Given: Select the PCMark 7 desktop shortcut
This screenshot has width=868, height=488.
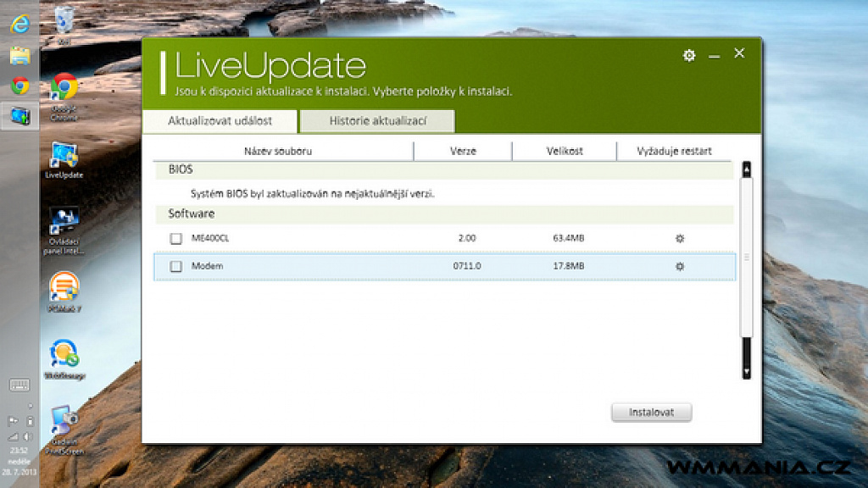Looking at the screenshot, I should 64,292.
